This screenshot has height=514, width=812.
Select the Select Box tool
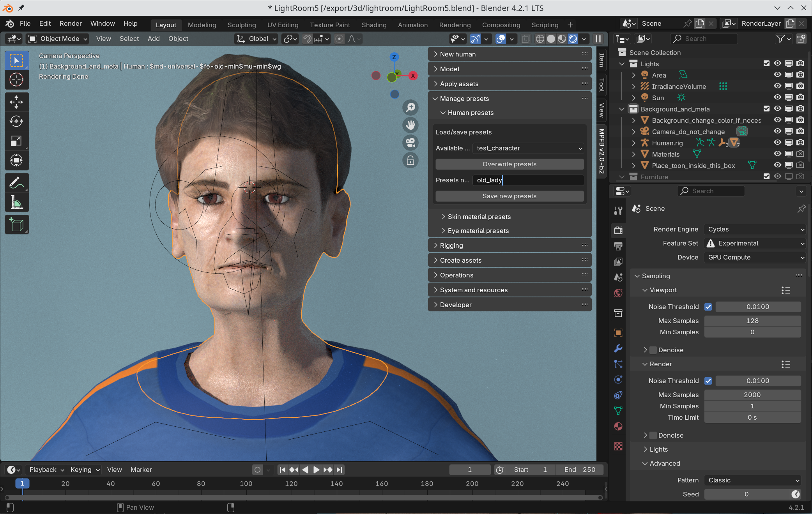point(16,60)
